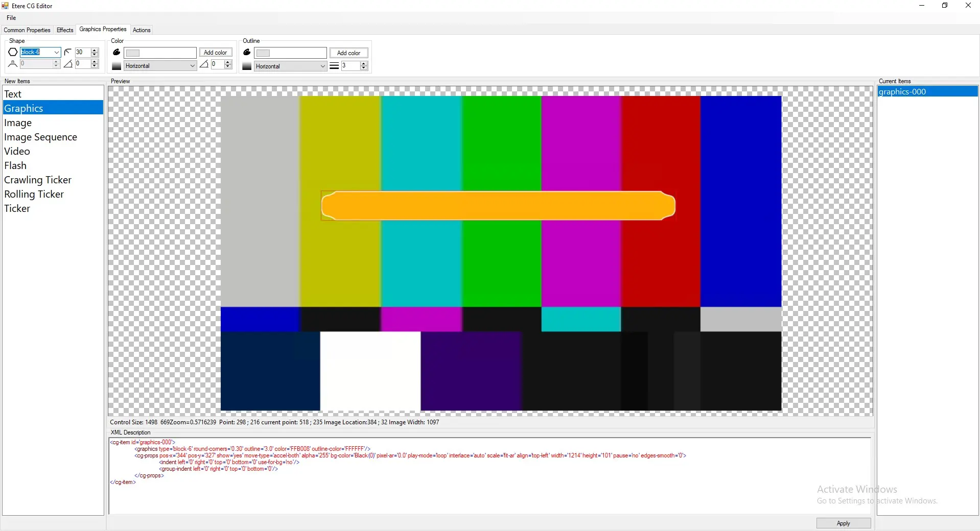980x531 pixels.
Task: Click the Color gradient direction icon
Action: click(116, 66)
